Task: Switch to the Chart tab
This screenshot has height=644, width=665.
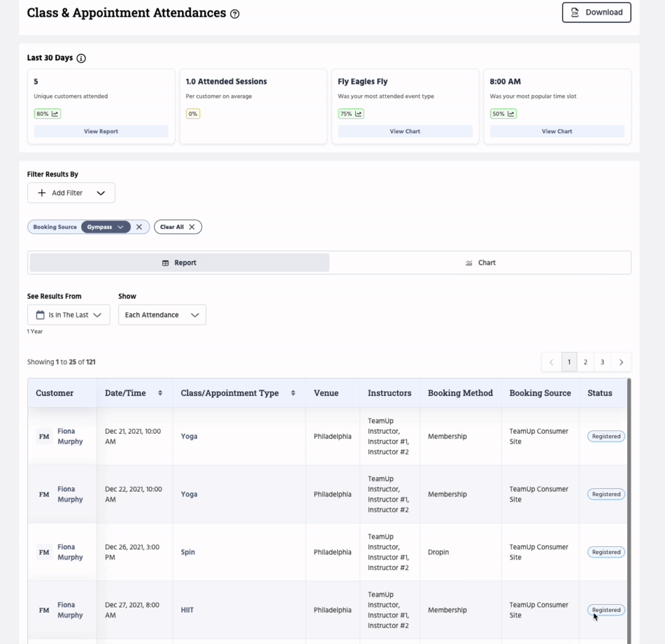Action: [x=480, y=263]
